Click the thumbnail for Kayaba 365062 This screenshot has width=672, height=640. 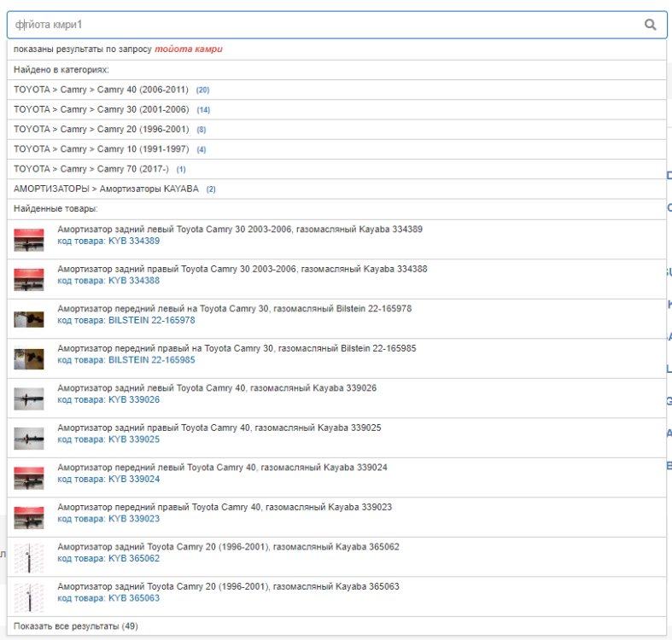(29, 557)
